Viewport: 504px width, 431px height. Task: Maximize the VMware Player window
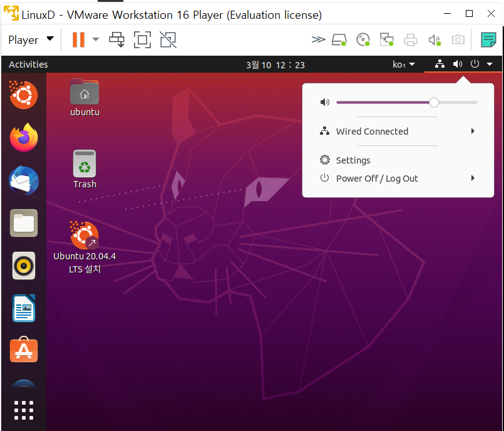(x=470, y=14)
